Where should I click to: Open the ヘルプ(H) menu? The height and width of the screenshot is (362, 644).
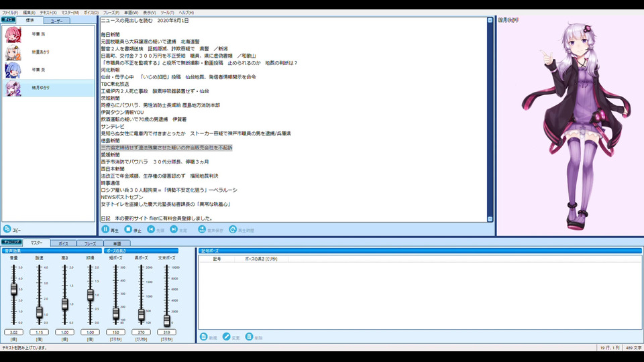186,13
